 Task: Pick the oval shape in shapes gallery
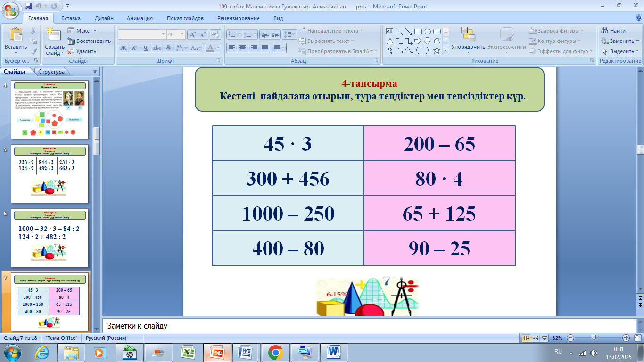pos(427,32)
